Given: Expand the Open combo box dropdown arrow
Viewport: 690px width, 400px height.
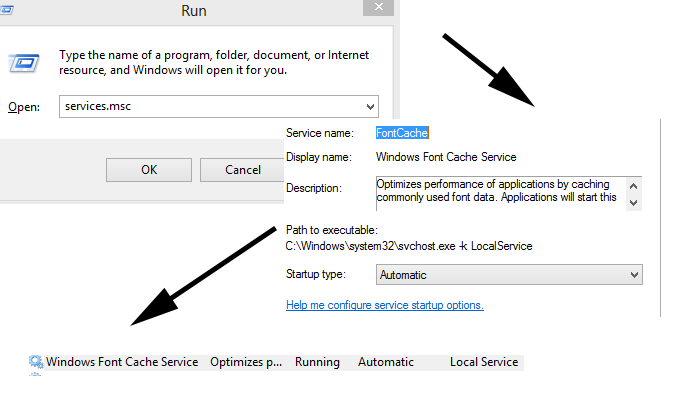Looking at the screenshot, I should tap(370, 106).
